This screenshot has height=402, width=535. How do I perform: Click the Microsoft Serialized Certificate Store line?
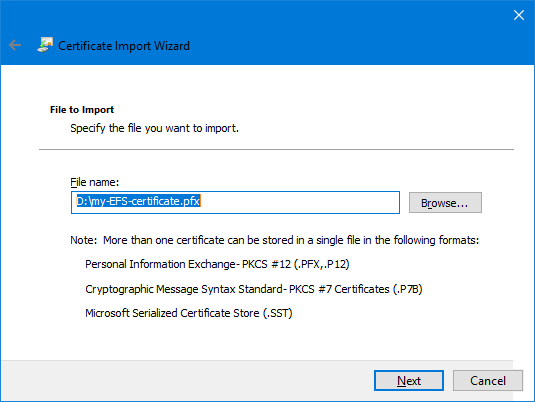pos(189,313)
